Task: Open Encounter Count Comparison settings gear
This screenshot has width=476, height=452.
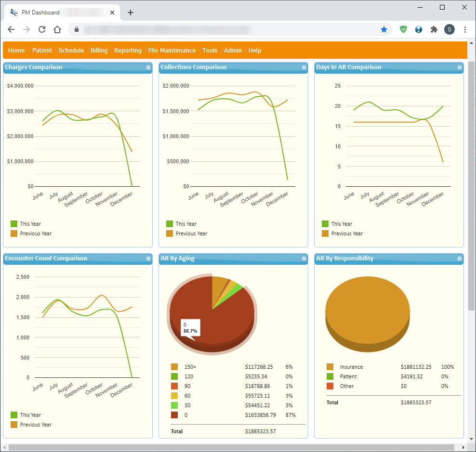Action: (x=148, y=259)
